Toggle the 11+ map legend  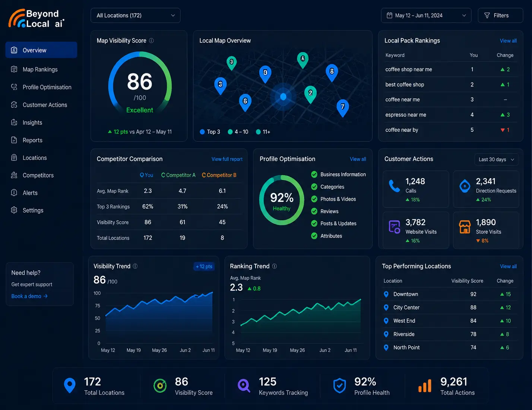[x=263, y=132]
